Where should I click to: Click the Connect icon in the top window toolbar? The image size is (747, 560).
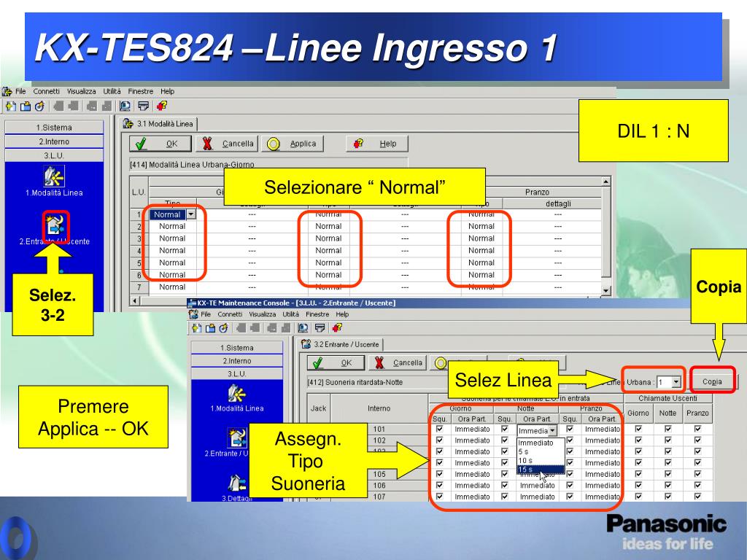[x=39, y=106]
